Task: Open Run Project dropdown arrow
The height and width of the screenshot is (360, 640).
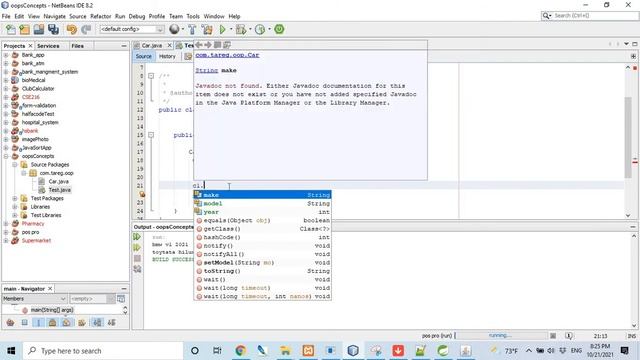Action: click(x=231, y=29)
